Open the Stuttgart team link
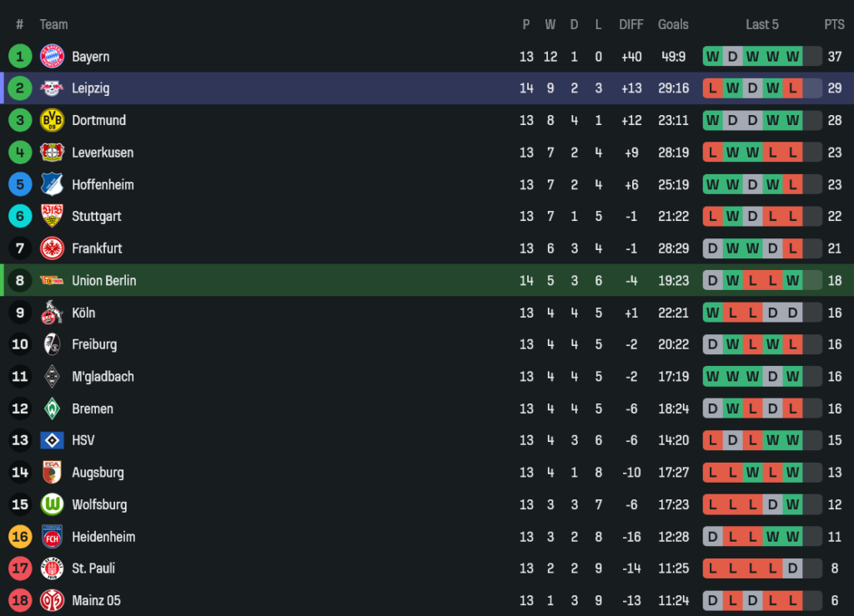 97,216
